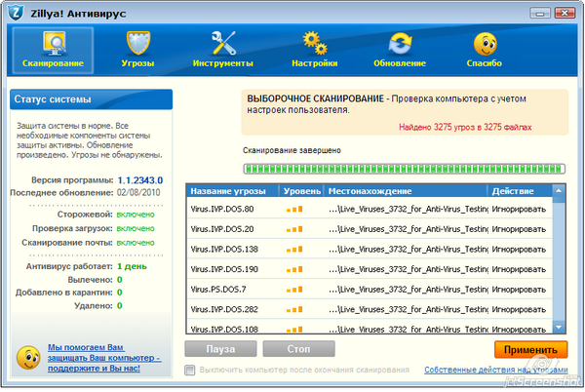The height and width of the screenshot is (392, 585).
Task: Open Собственные действия над угрозами link
Action: pyautogui.click(x=496, y=370)
